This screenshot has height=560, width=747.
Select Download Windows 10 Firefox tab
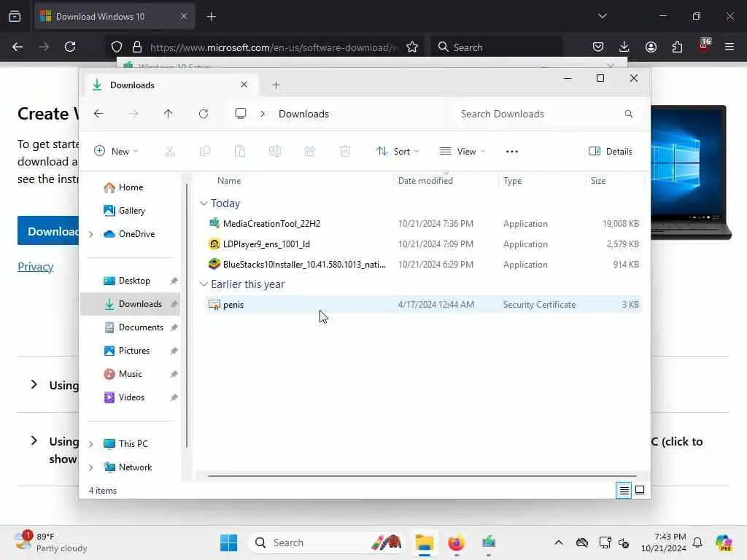(x=115, y=17)
